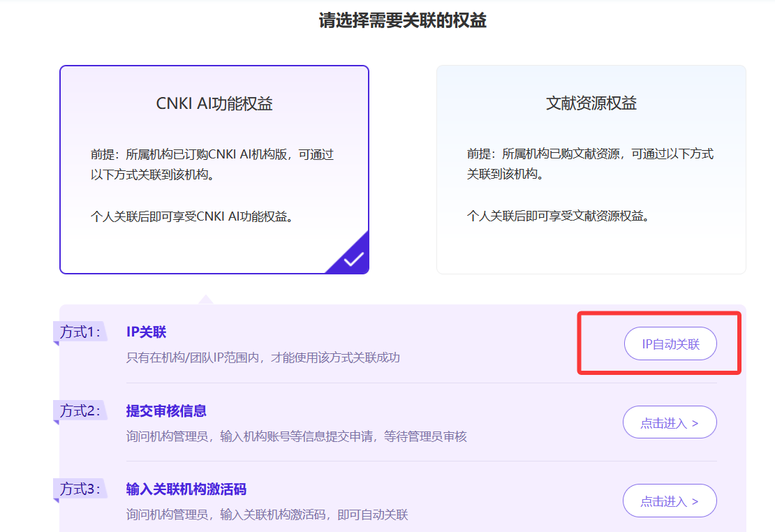Viewport: 775px width, 532px height.
Task: Click the checkmark badge on the CNKI AI card
Action: (x=354, y=258)
